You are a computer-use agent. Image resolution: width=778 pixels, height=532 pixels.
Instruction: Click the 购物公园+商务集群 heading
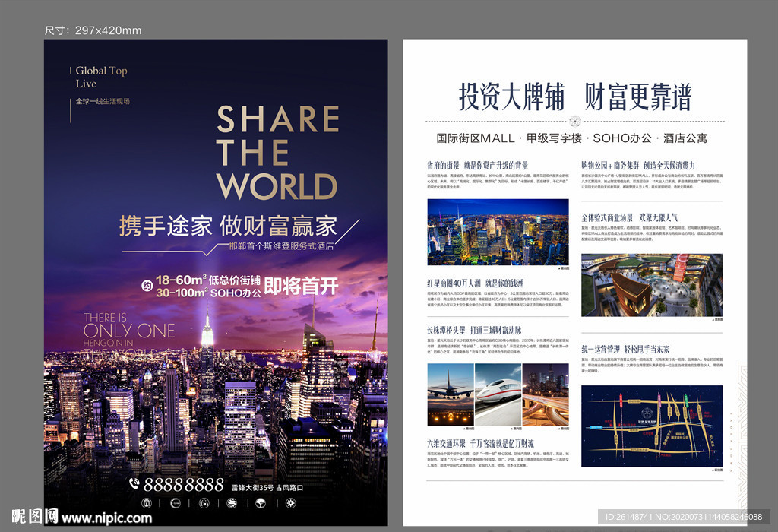(x=610, y=165)
